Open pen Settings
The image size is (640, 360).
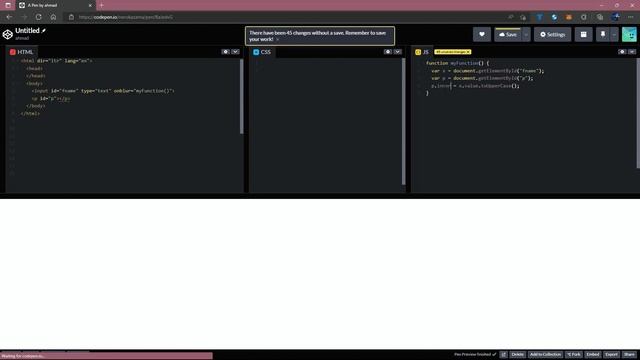552,35
